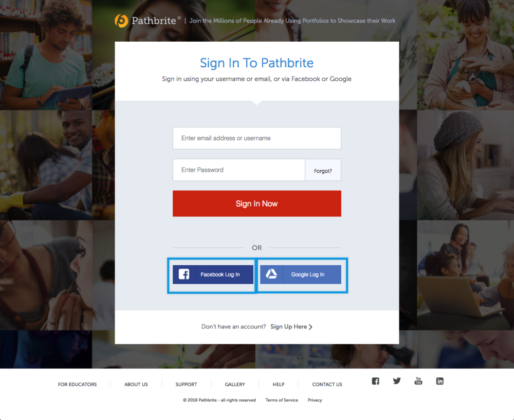
Task: Click the Forgot? password link
Action: click(x=323, y=171)
